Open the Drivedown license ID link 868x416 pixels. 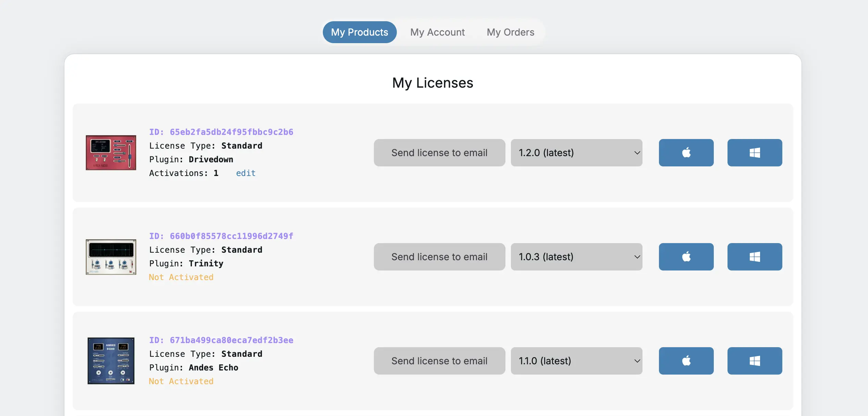click(221, 131)
